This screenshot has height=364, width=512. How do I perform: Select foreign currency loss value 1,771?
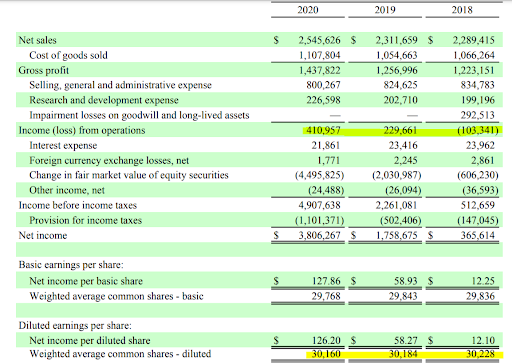328,160
